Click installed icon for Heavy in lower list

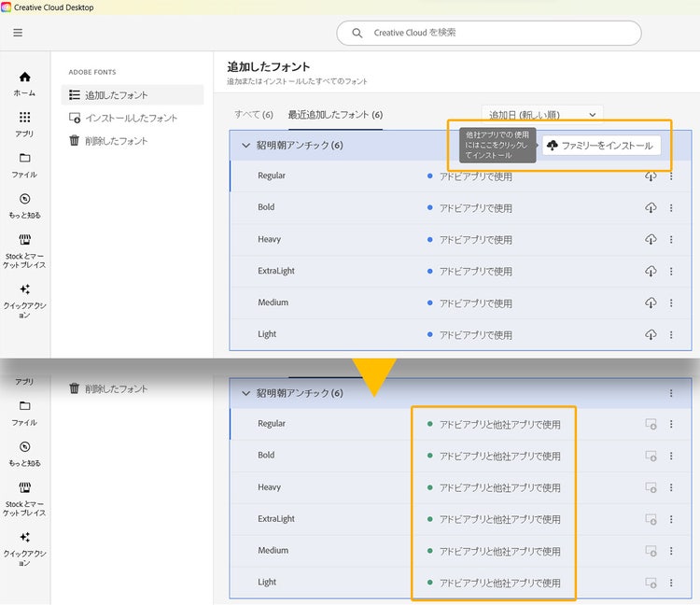click(651, 487)
